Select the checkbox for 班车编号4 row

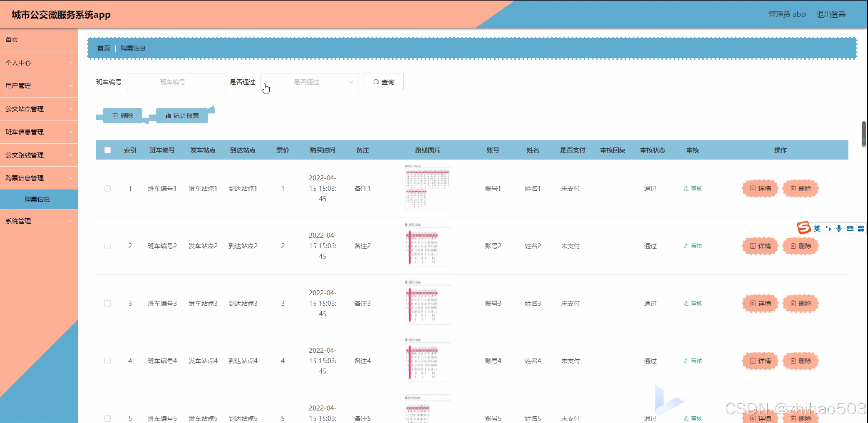[107, 361]
